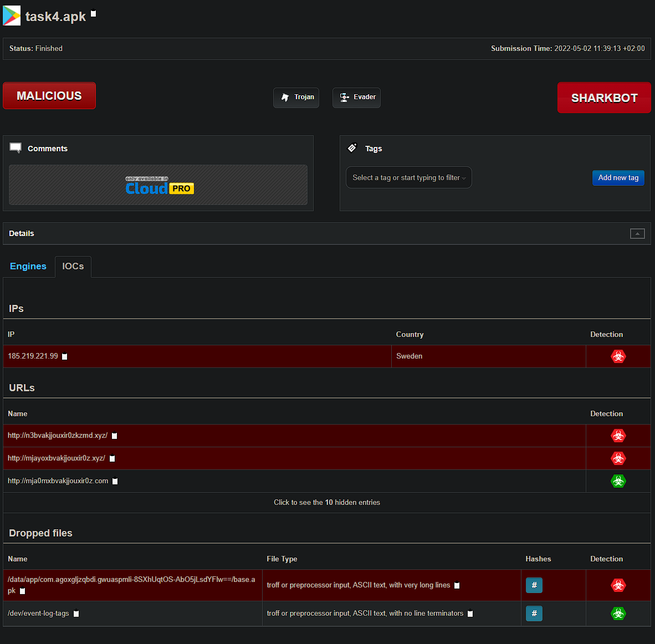Select the IP address 185.219.221.99

(33, 356)
